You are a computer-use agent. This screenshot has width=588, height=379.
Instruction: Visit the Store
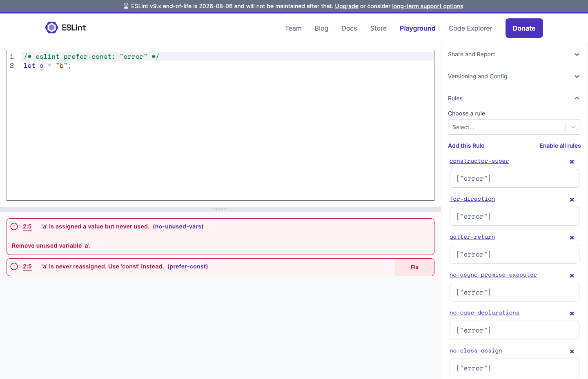379,28
